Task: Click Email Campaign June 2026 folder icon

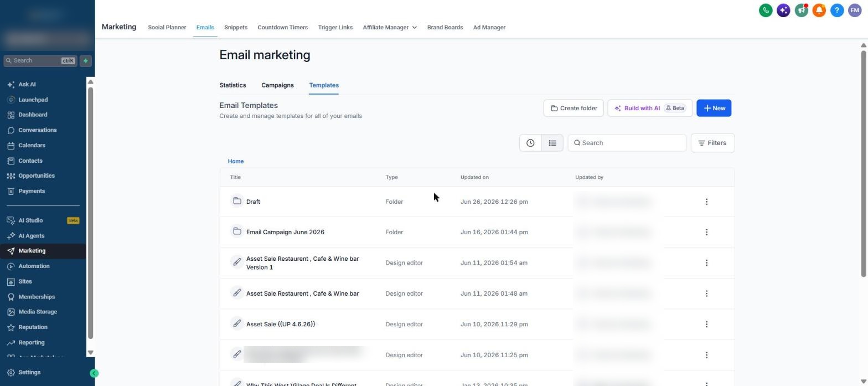Action: tap(237, 231)
